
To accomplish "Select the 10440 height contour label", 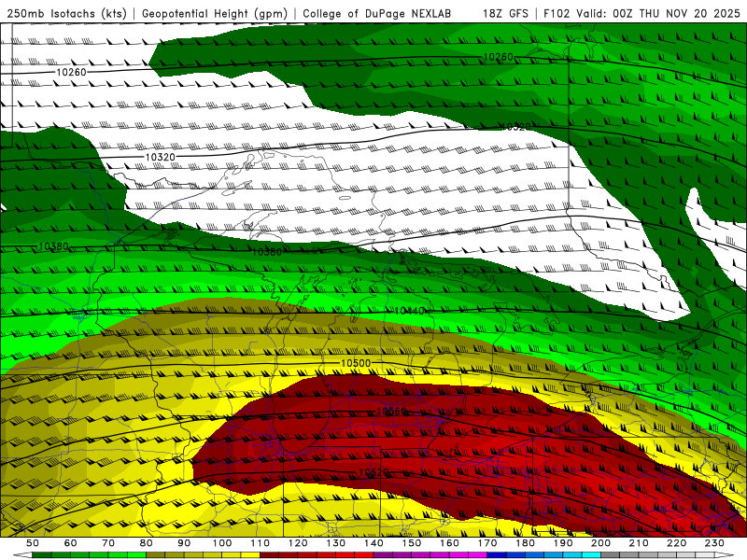I will (x=409, y=311).
